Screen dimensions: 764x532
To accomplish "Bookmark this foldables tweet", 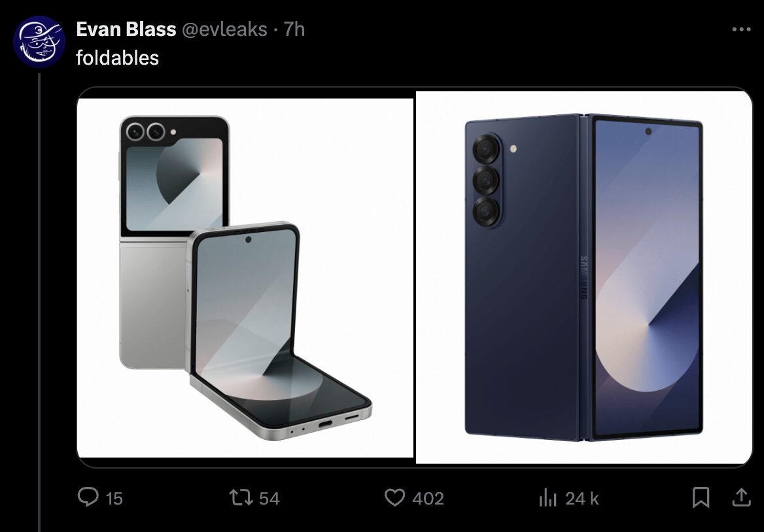I will click(701, 497).
